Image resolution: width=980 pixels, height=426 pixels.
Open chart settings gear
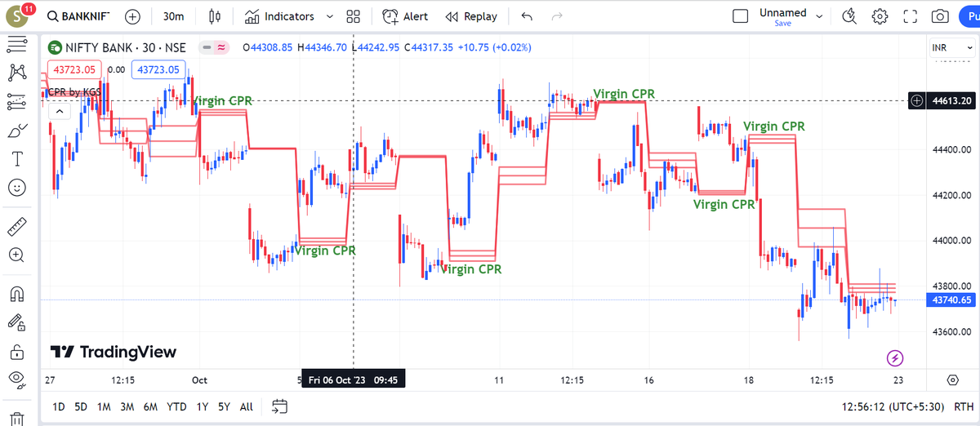pyautogui.click(x=880, y=16)
